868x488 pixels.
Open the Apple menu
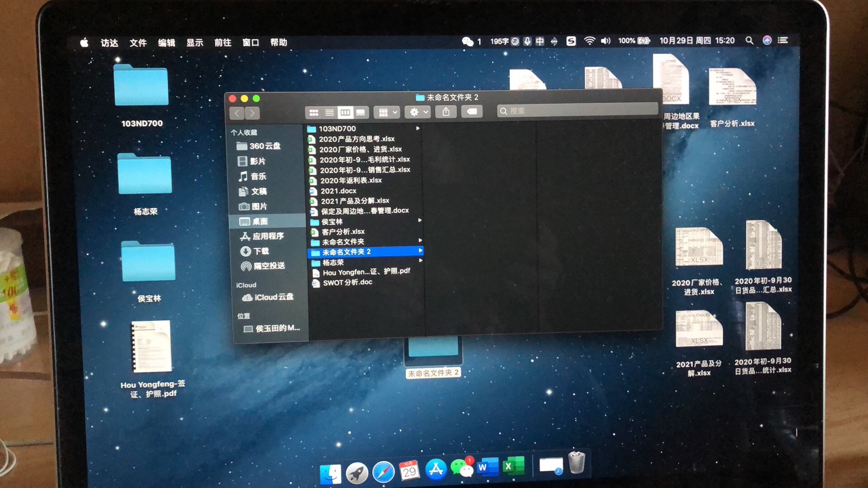tap(84, 43)
